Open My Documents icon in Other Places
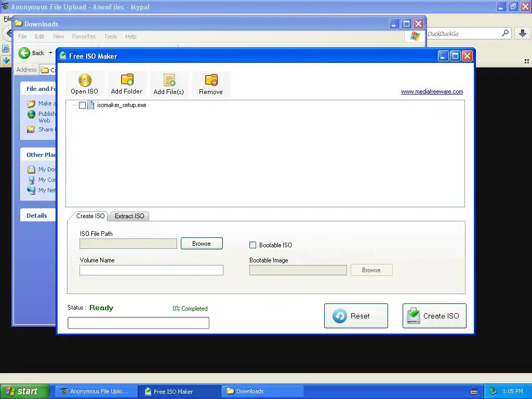 coord(31,169)
